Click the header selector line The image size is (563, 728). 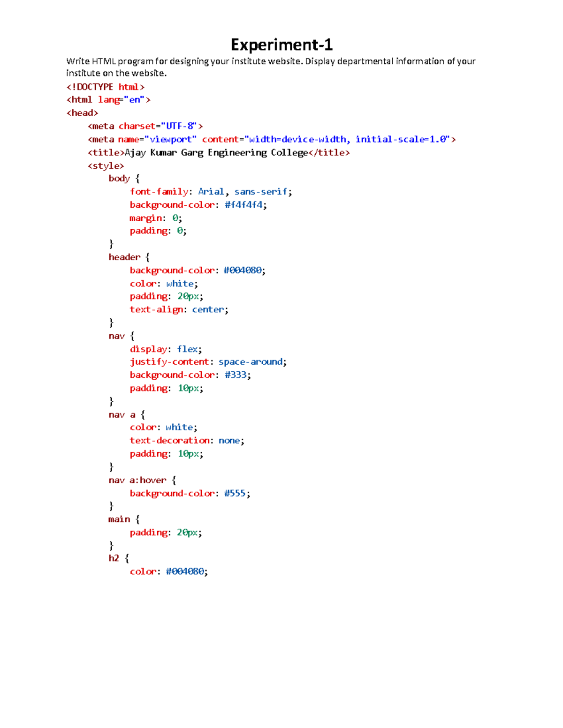[129, 257]
